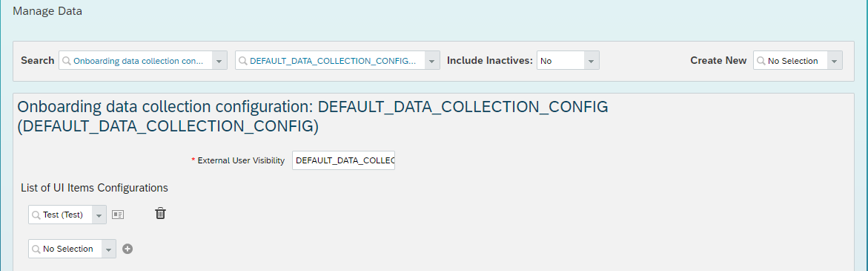Open the Include Inactives dropdown arrow
The image size is (868, 271).
click(x=592, y=60)
